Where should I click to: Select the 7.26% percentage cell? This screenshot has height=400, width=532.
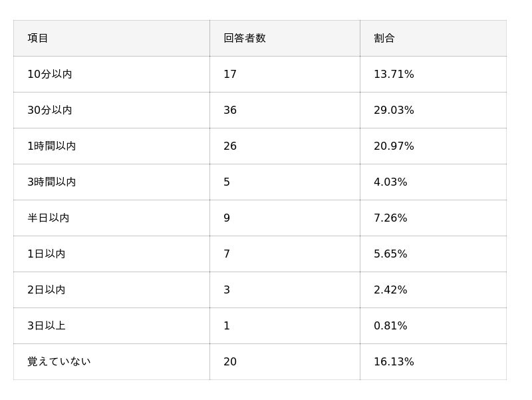390,218
